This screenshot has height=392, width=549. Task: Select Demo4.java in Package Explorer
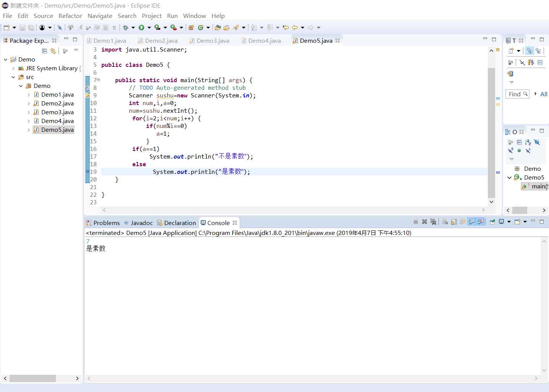(57, 121)
